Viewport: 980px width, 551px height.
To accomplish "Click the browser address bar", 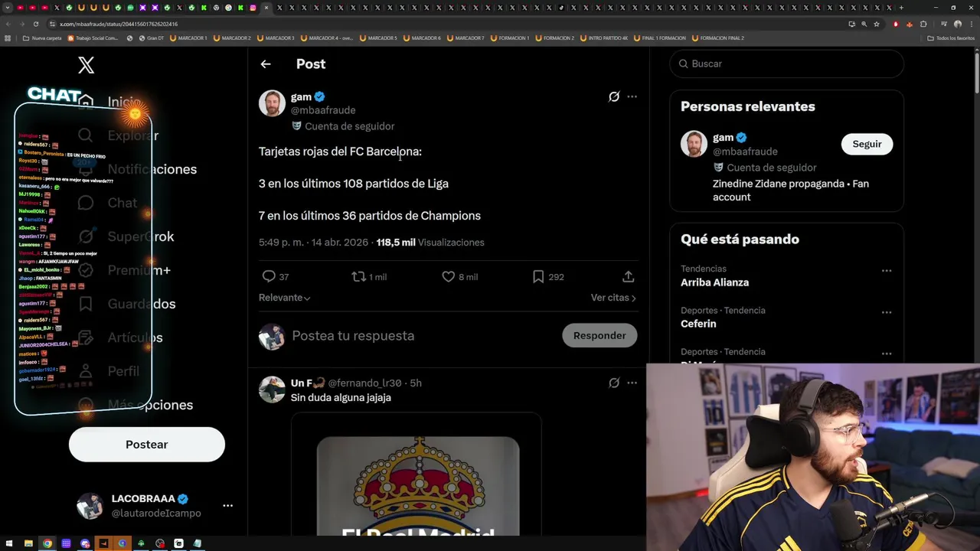I will (444, 24).
